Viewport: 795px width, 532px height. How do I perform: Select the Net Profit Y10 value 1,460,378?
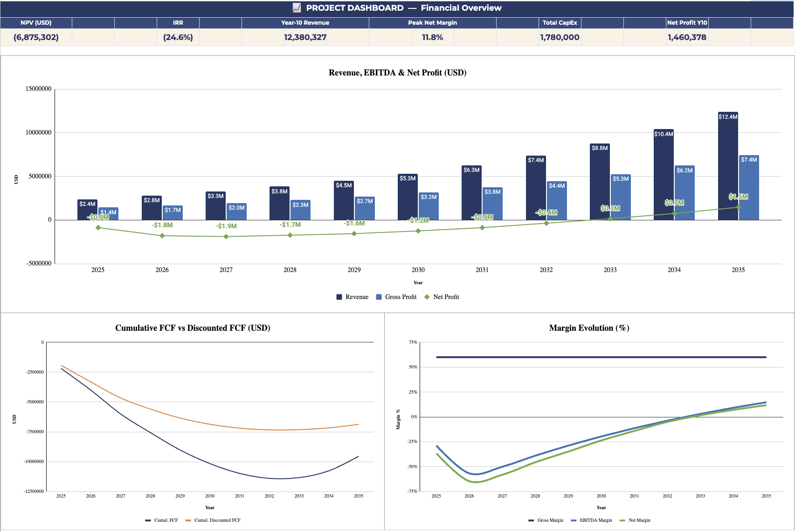(x=687, y=37)
